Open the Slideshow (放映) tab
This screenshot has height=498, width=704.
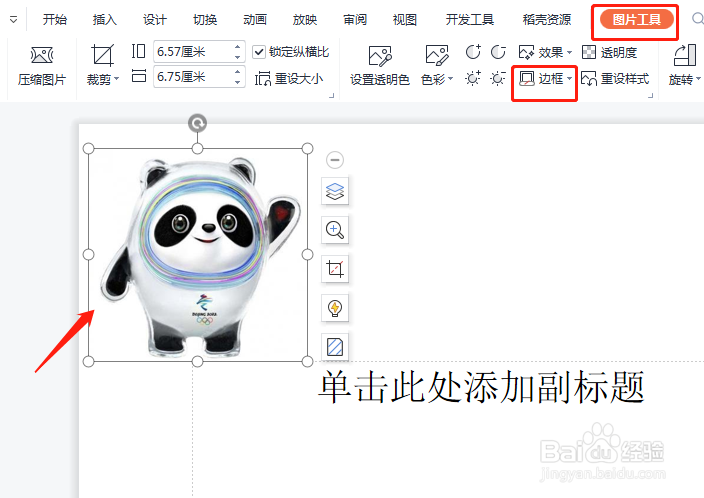click(305, 19)
